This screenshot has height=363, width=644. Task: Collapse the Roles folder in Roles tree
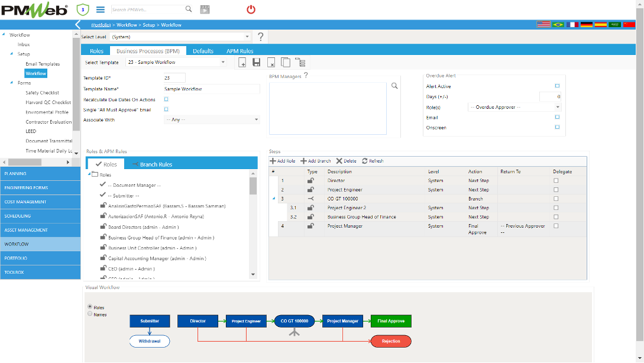click(x=89, y=174)
